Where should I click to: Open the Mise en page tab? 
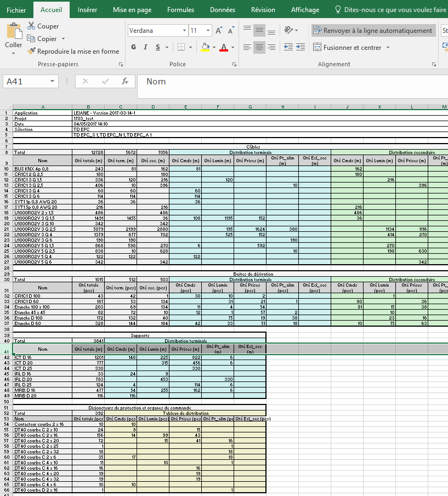(132, 10)
